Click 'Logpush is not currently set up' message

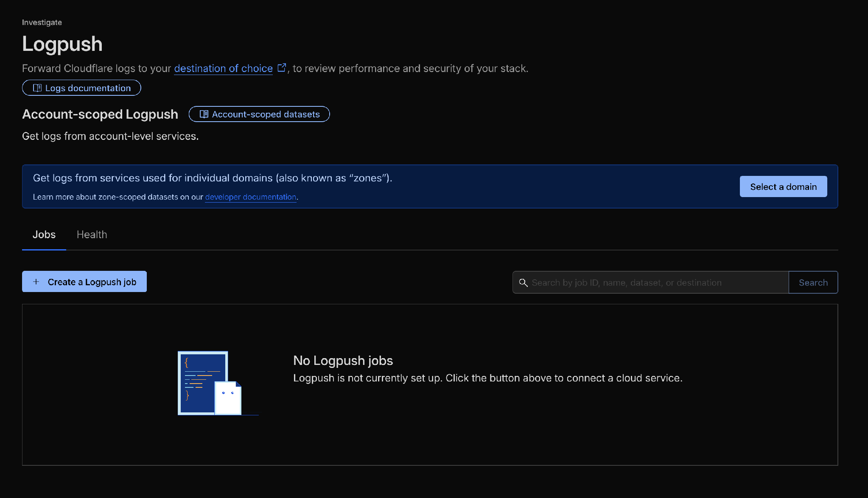pos(488,378)
